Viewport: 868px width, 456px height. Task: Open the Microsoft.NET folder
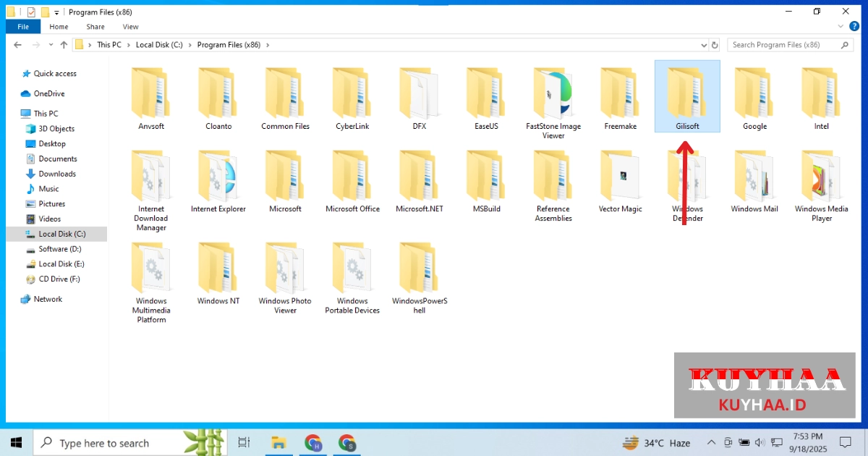point(420,182)
